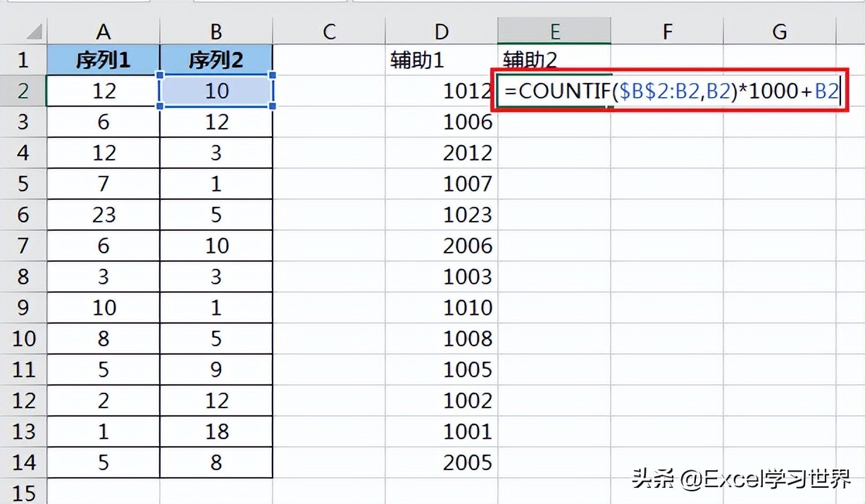This screenshot has height=504, width=865.
Task: Select cell A13 containing 1
Action: pyautogui.click(x=104, y=431)
